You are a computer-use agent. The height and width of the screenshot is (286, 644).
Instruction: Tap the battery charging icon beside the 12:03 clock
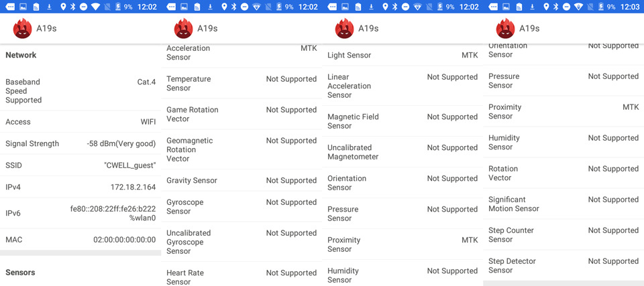click(601, 7)
